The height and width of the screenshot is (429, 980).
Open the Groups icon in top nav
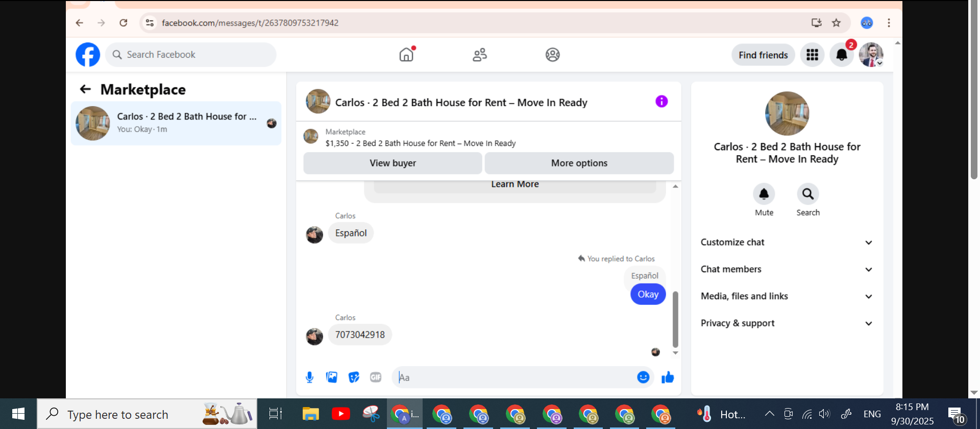[x=552, y=55]
